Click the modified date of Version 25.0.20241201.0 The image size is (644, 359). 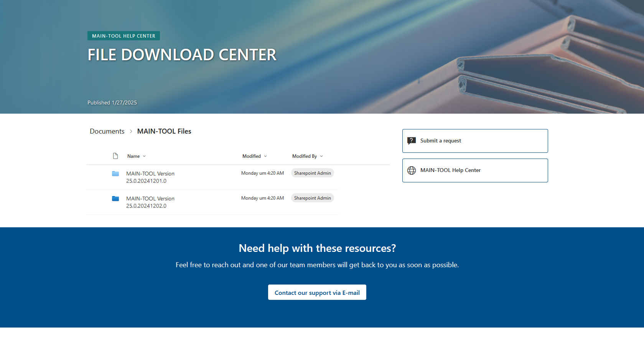(262, 173)
